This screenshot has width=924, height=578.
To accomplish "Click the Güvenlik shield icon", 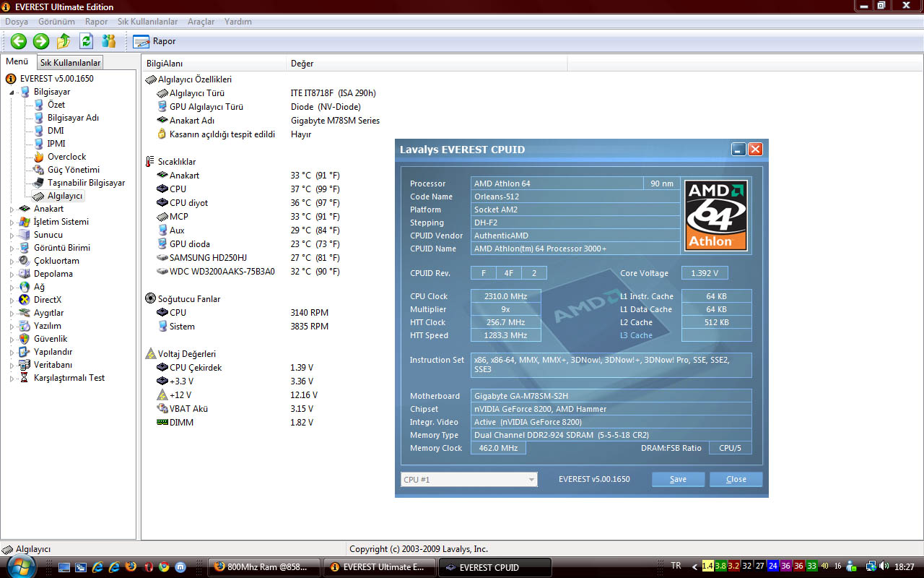I will [x=25, y=339].
